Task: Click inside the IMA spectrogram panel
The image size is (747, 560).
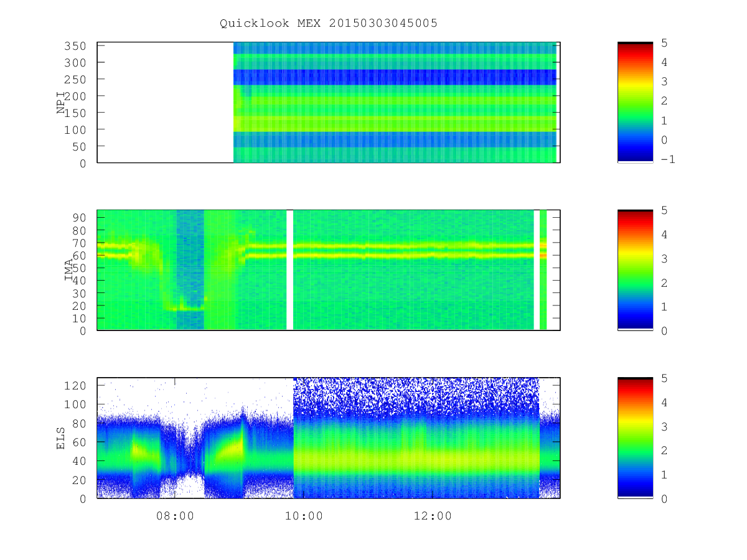Action: pos(329,269)
